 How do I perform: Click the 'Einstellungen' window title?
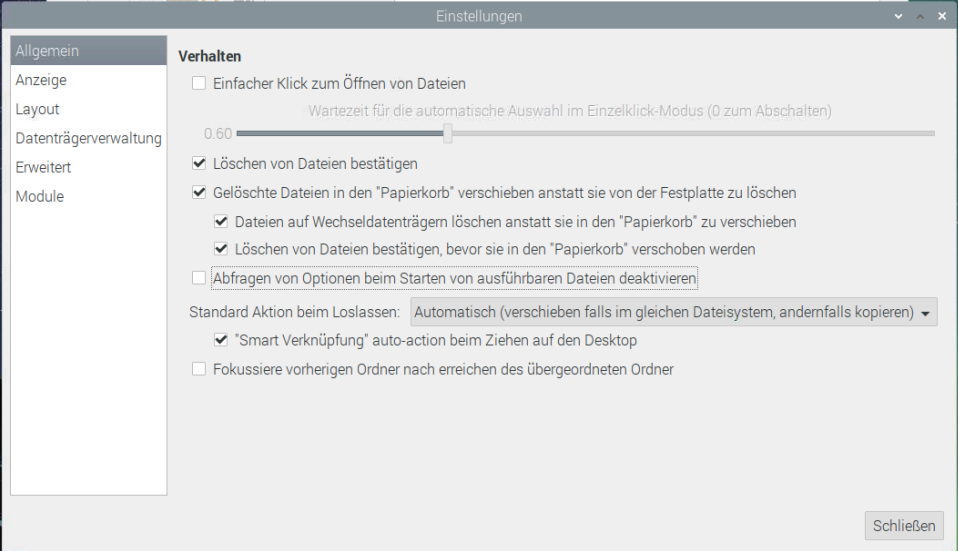coord(479,16)
